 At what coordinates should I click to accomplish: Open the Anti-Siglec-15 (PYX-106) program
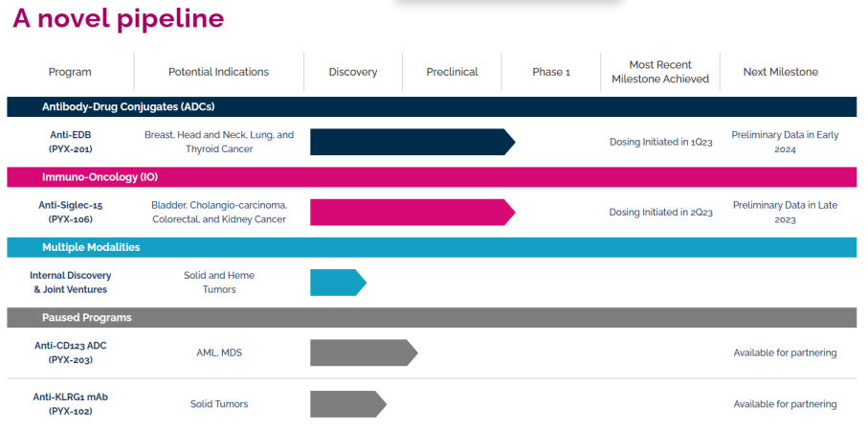(70, 212)
